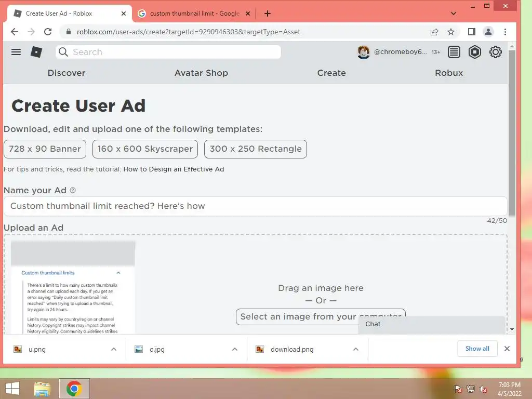This screenshot has height=399, width=532.
Task: Open the Chat panel bar
Action: 432,324
